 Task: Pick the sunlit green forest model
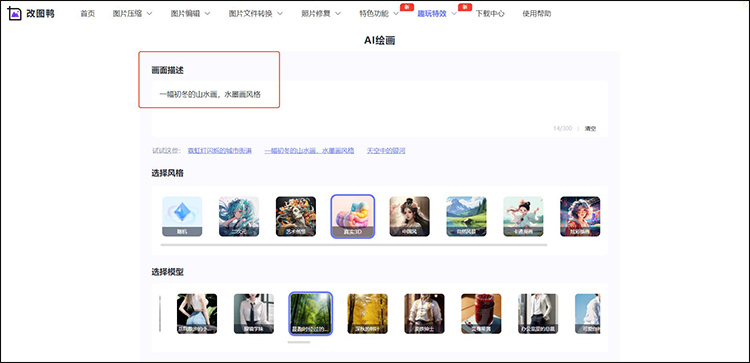pos(311,314)
